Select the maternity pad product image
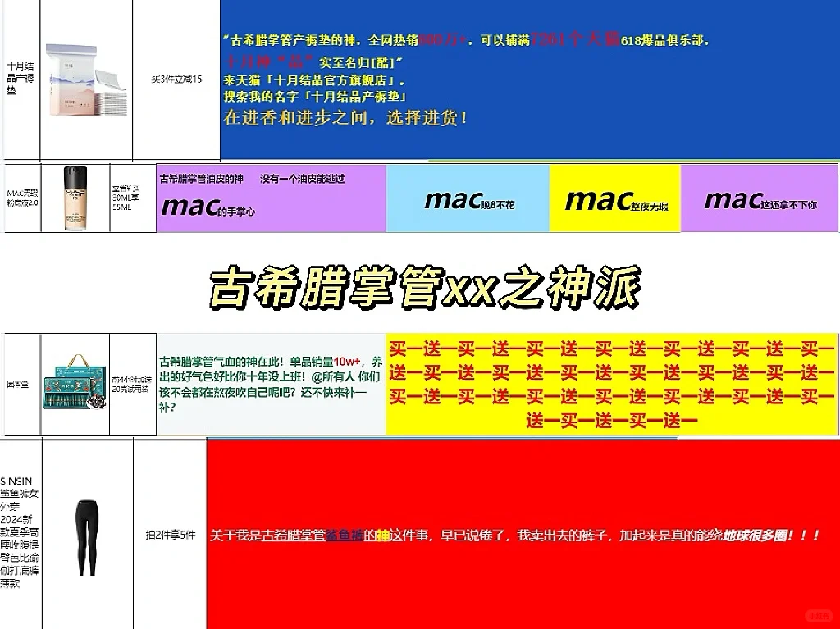Viewport: 840px width, 629px height. click(x=85, y=80)
